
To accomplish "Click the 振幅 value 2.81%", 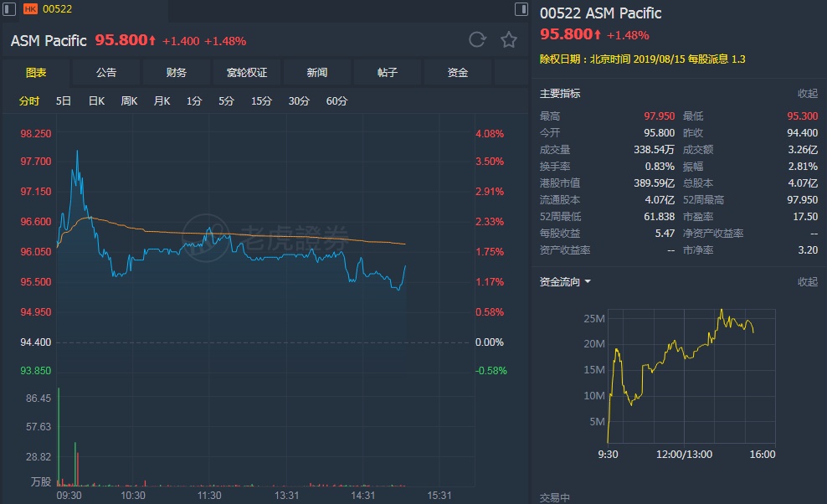I will [x=803, y=167].
